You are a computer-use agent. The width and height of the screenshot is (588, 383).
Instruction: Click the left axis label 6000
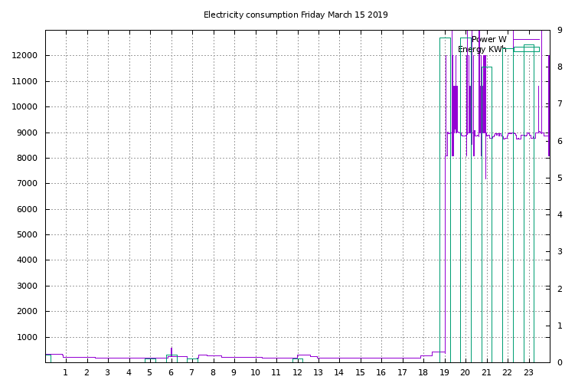pyautogui.click(x=27, y=209)
